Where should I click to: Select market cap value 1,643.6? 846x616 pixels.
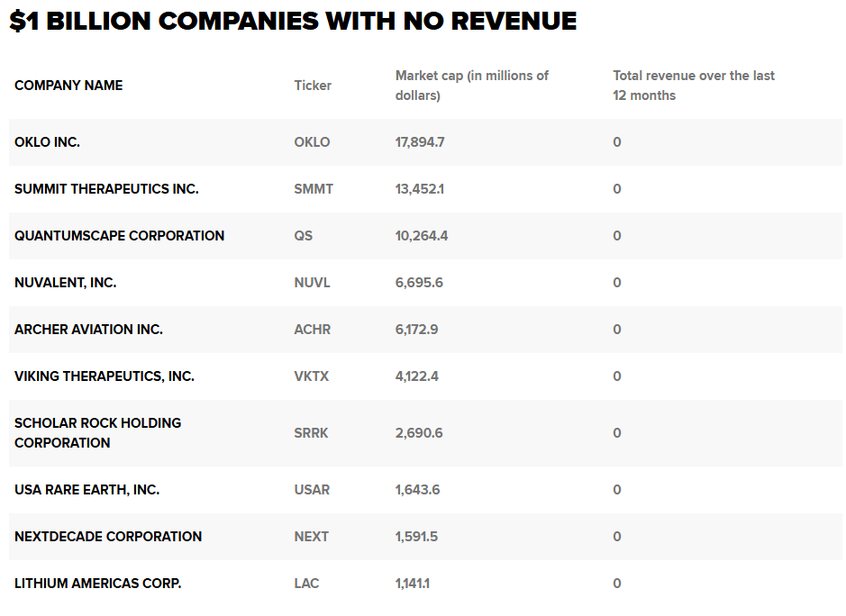pyautogui.click(x=418, y=490)
